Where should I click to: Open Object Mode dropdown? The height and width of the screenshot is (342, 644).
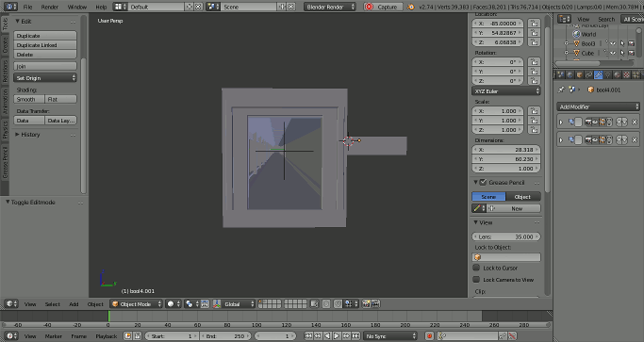tap(137, 304)
